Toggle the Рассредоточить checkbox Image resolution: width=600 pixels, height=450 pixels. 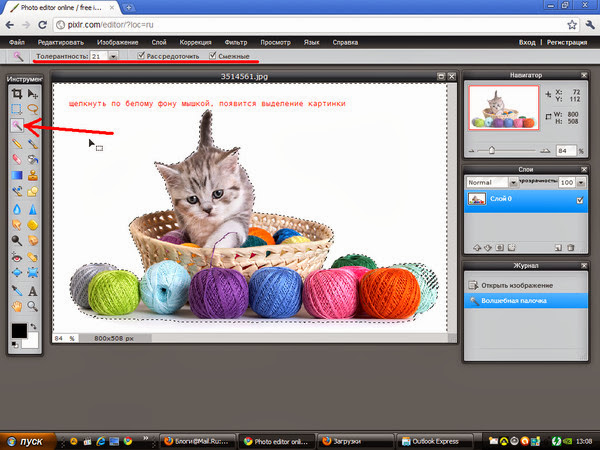coord(141,55)
